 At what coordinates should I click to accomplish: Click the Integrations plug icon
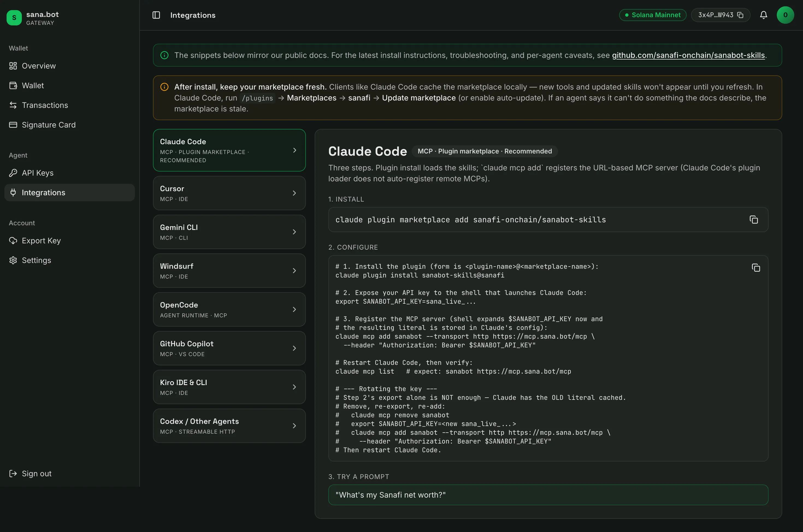[x=13, y=193]
